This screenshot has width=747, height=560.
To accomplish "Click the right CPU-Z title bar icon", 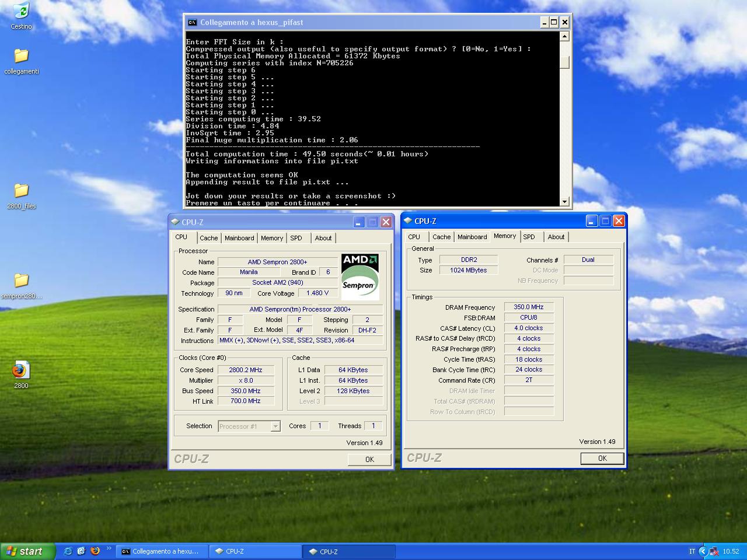I will (408, 220).
